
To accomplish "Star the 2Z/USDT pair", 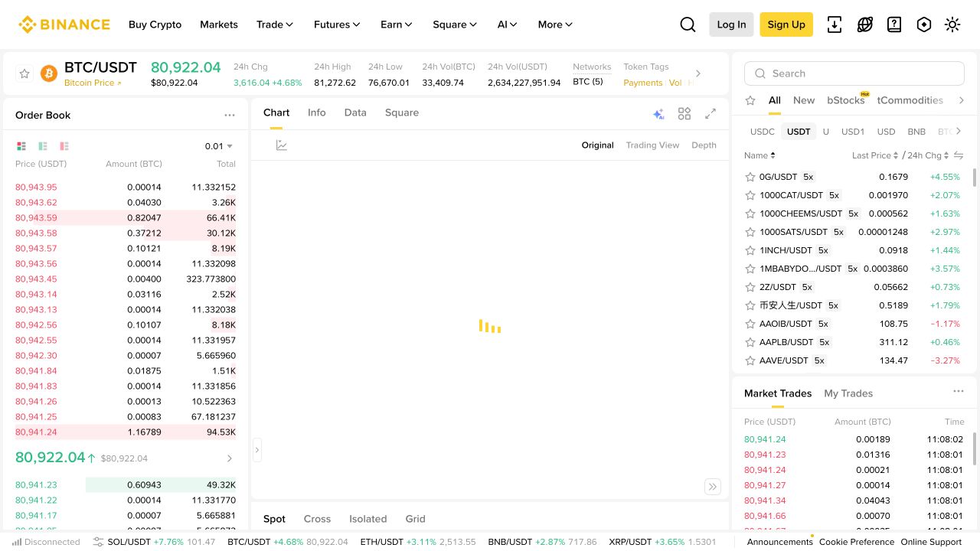I will [750, 287].
